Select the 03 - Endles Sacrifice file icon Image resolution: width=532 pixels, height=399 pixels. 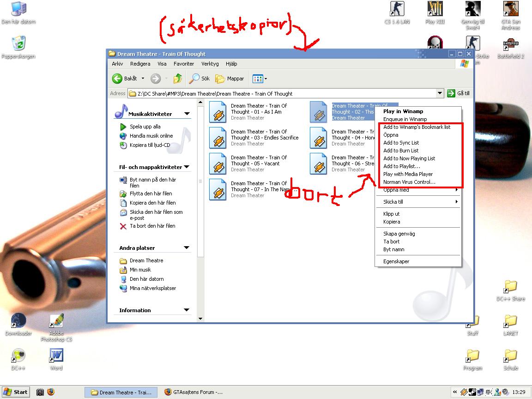[218, 138]
